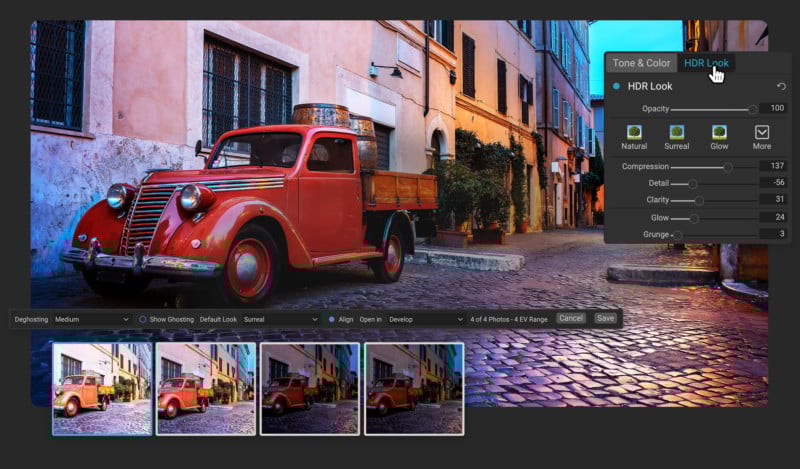The width and height of the screenshot is (800, 469).
Task: Click the Compression slider handle
Action: (x=728, y=167)
